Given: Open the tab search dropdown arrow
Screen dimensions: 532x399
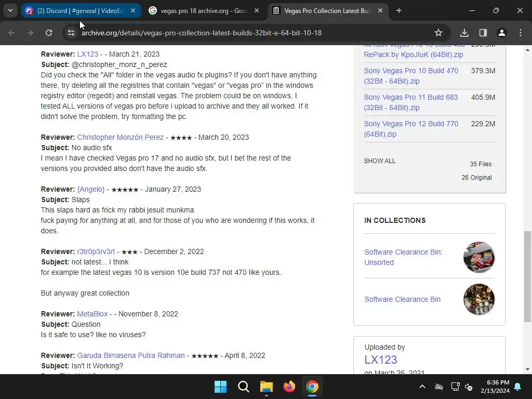Looking at the screenshot, I should tap(10, 10).
